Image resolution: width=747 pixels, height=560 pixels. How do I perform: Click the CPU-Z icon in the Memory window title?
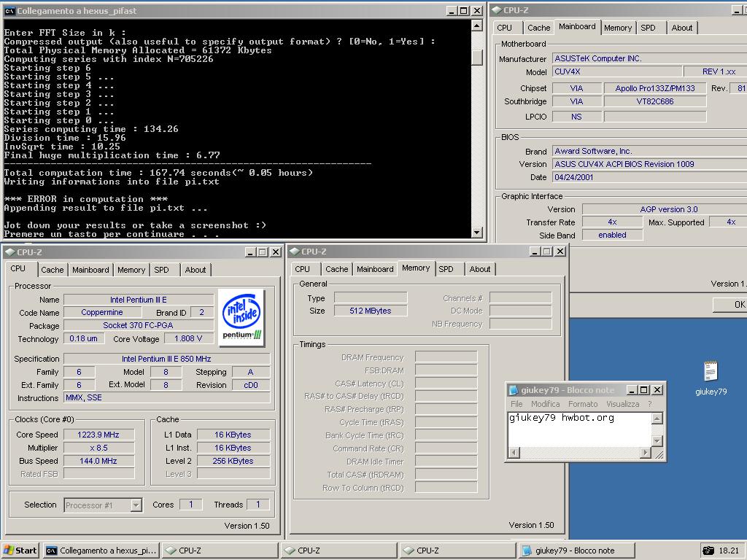[x=295, y=252]
